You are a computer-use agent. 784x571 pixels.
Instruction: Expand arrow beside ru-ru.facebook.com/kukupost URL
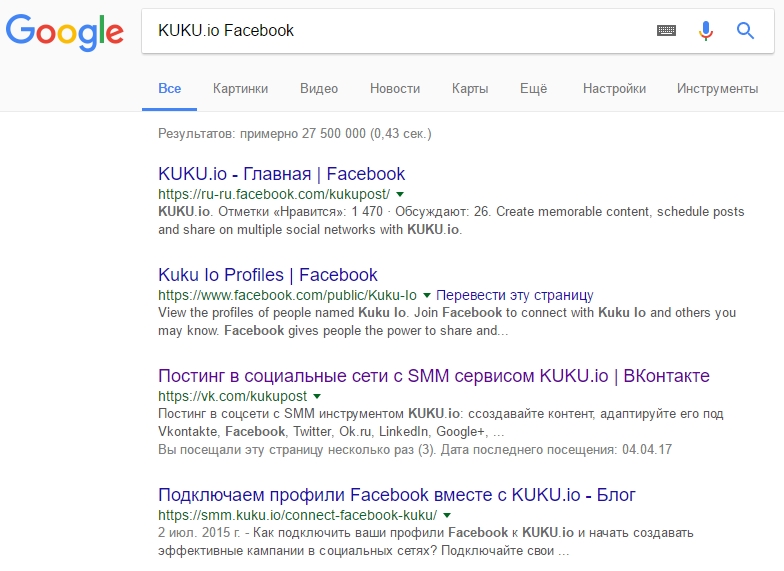(400, 194)
